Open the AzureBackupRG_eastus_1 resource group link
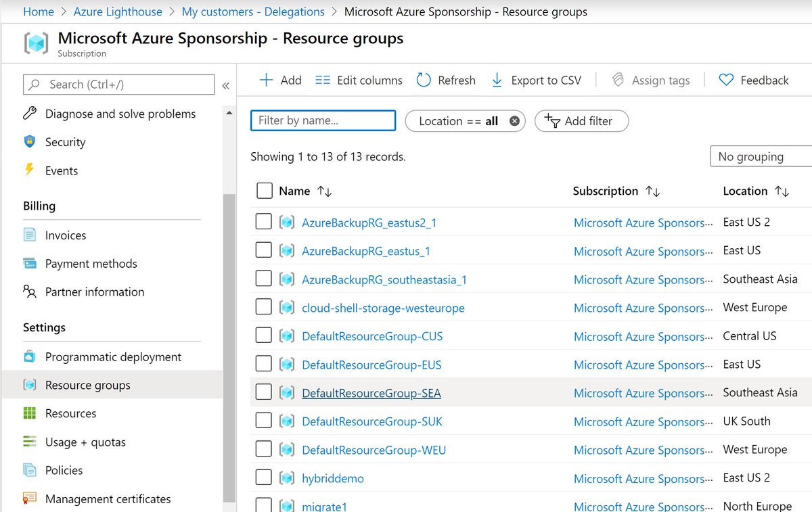Screen dimensions: 812x512 (x=366, y=251)
